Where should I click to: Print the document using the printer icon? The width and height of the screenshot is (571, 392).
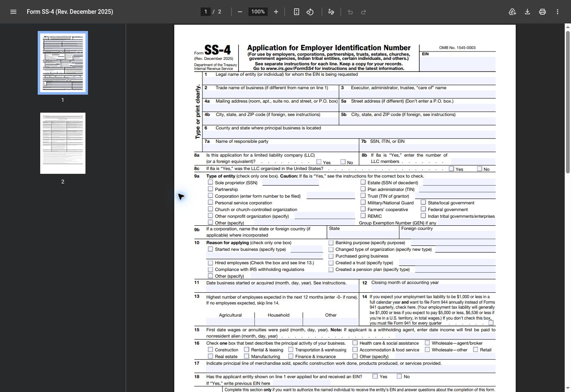click(543, 12)
